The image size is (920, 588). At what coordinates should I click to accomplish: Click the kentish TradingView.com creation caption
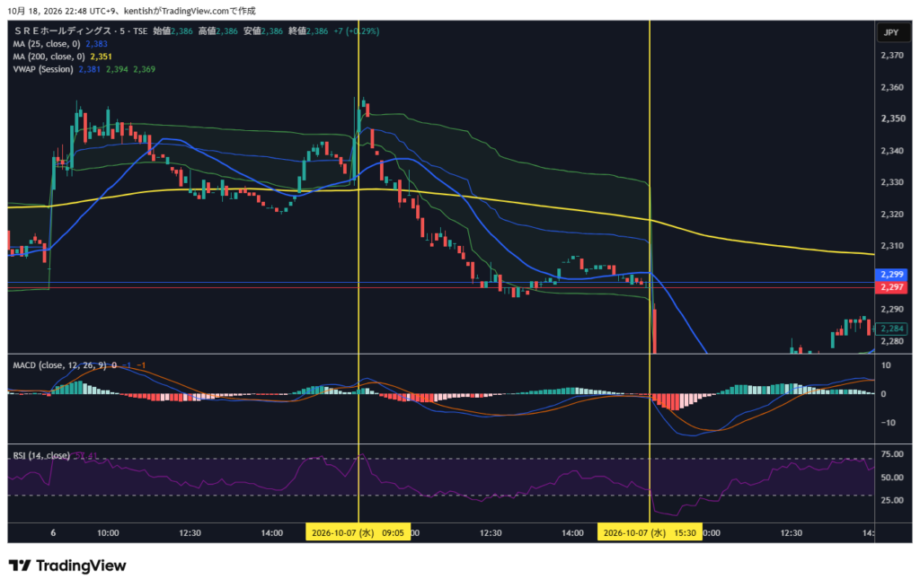[190, 11]
